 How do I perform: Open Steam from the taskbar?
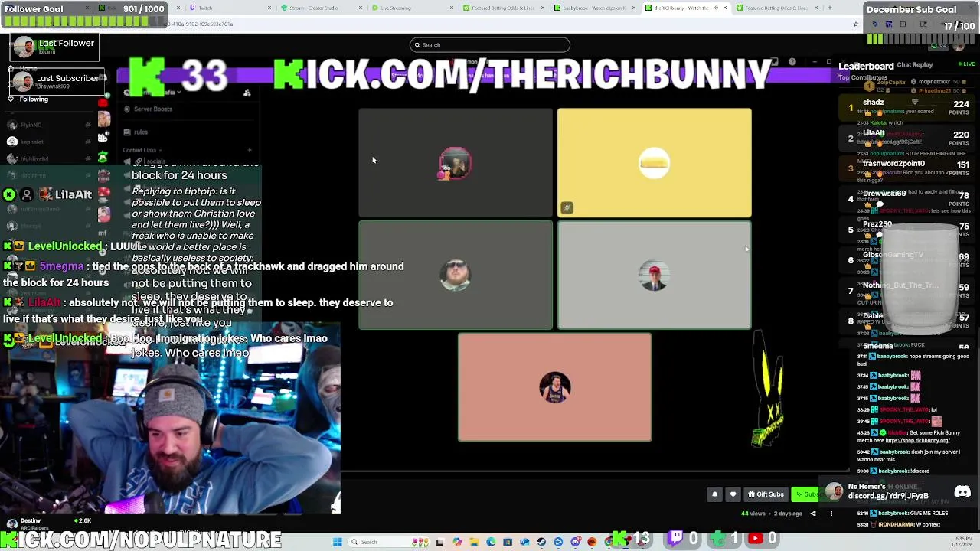point(541,542)
